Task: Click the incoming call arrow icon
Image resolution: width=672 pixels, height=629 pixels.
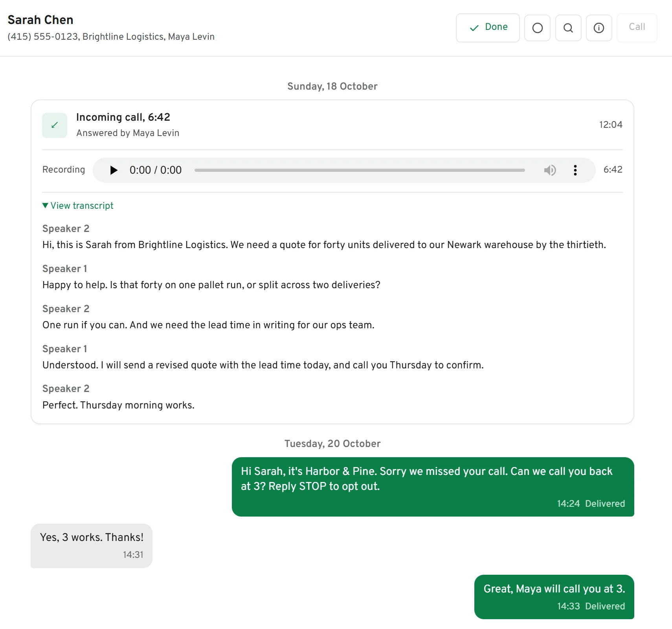Action: [55, 125]
